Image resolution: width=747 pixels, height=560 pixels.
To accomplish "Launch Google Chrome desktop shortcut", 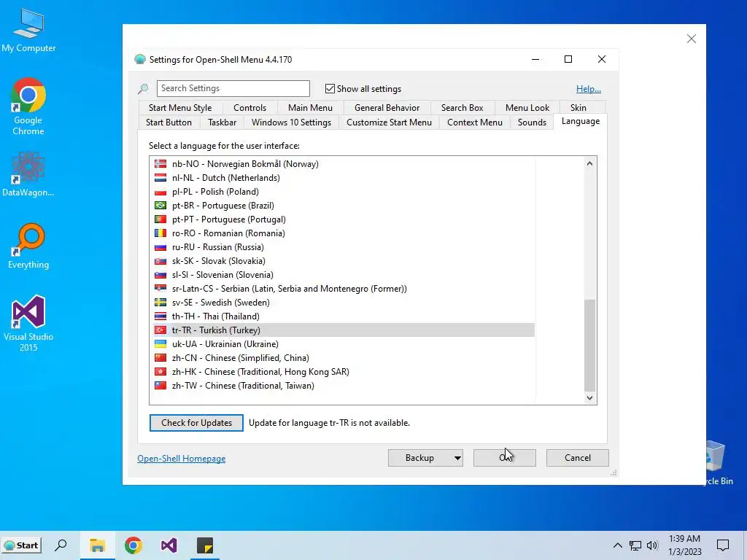I will coord(28,106).
